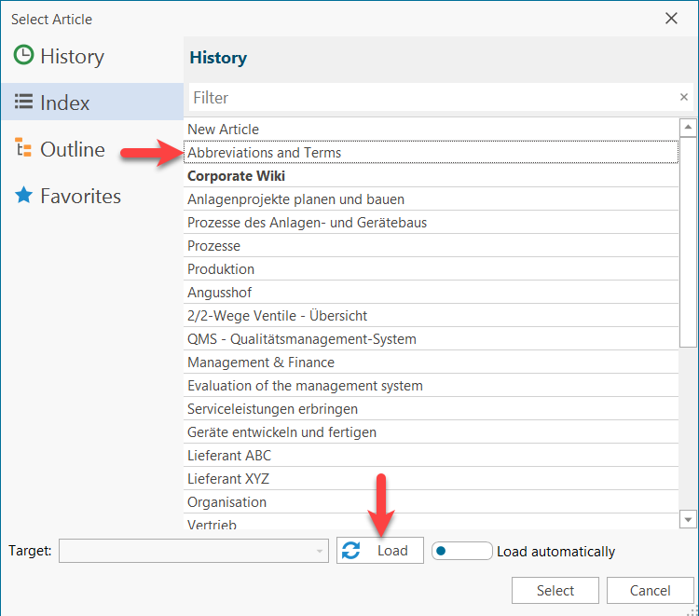Image resolution: width=699 pixels, height=616 pixels.
Task: Choose the Corporate Wiki entry
Action: coord(237,176)
